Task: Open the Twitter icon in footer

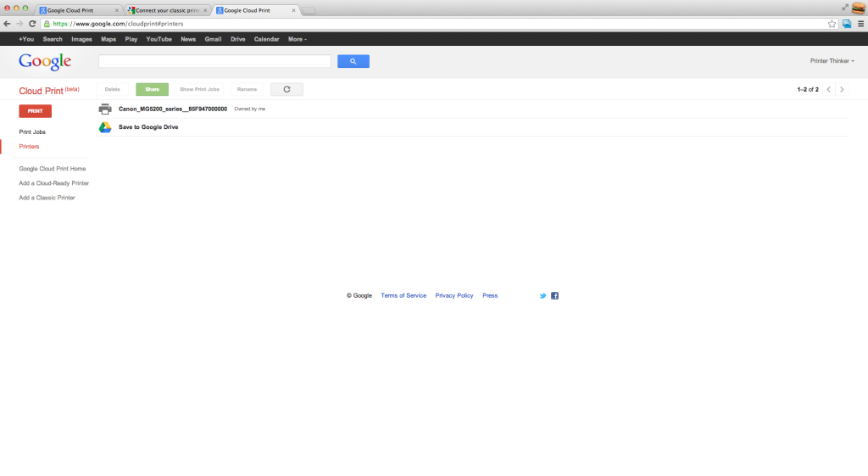Action: 542,296
